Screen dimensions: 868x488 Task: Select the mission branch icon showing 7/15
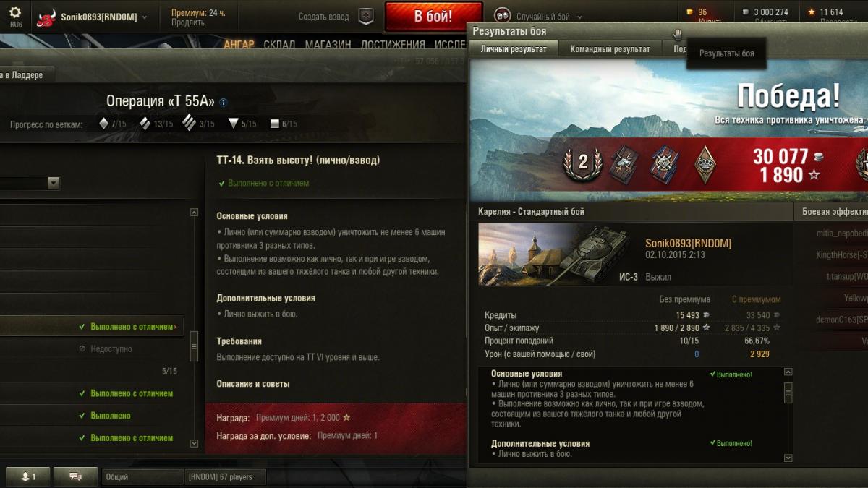(x=103, y=124)
